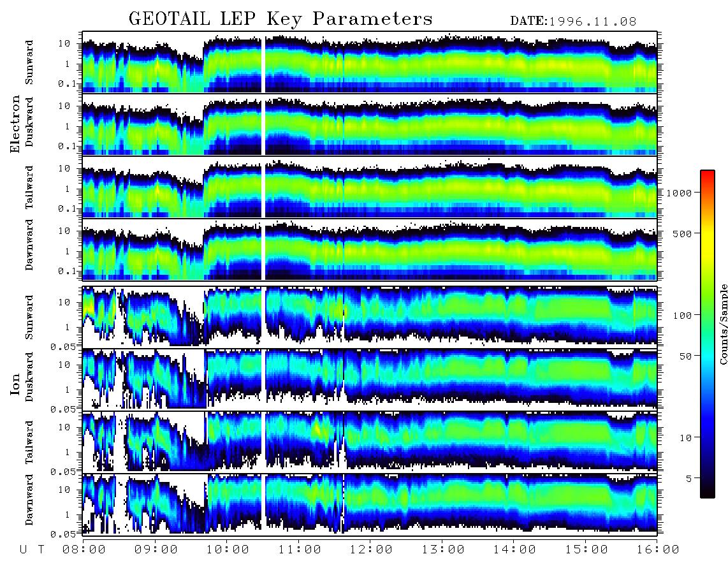Screen dimensions: 728x561
Task: Click the 14:00 time tick label
Action: pos(514,550)
